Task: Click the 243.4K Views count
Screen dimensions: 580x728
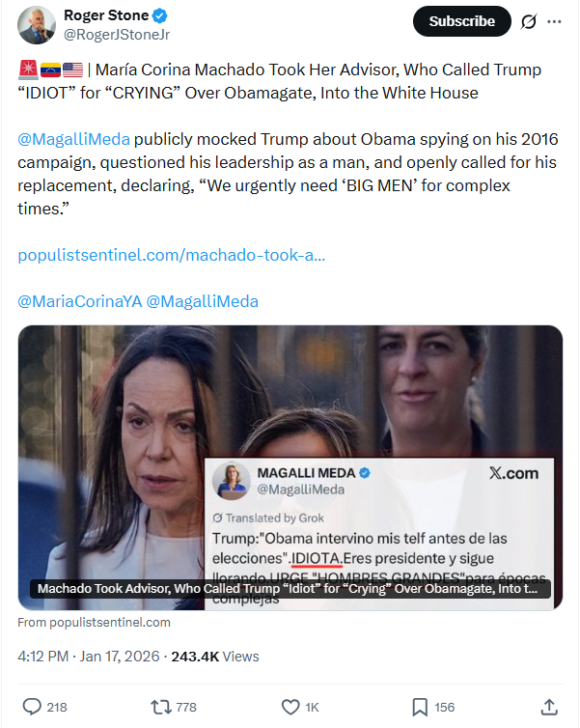Action: pos(215,657)
